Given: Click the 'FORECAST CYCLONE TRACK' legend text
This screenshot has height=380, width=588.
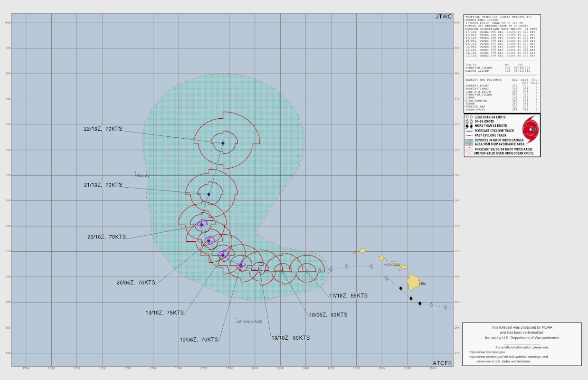Looking at the screenshot, I should (x=494, y=131).
